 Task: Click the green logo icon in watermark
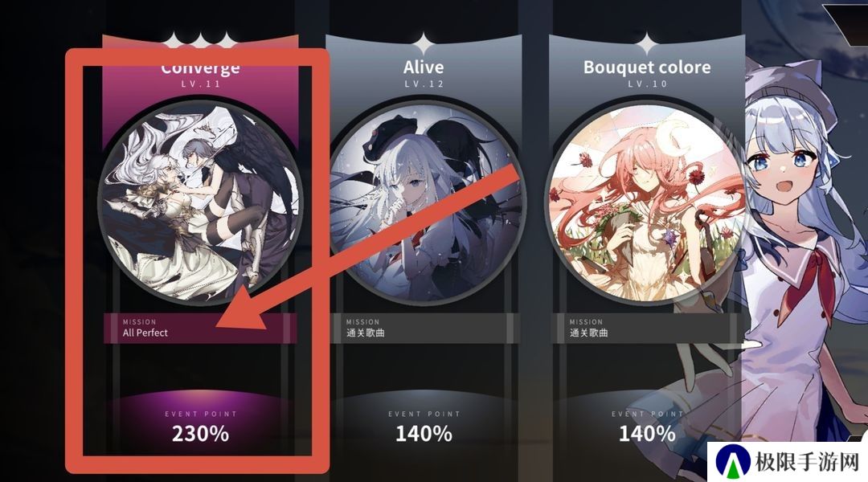click(x=732, y=462)
